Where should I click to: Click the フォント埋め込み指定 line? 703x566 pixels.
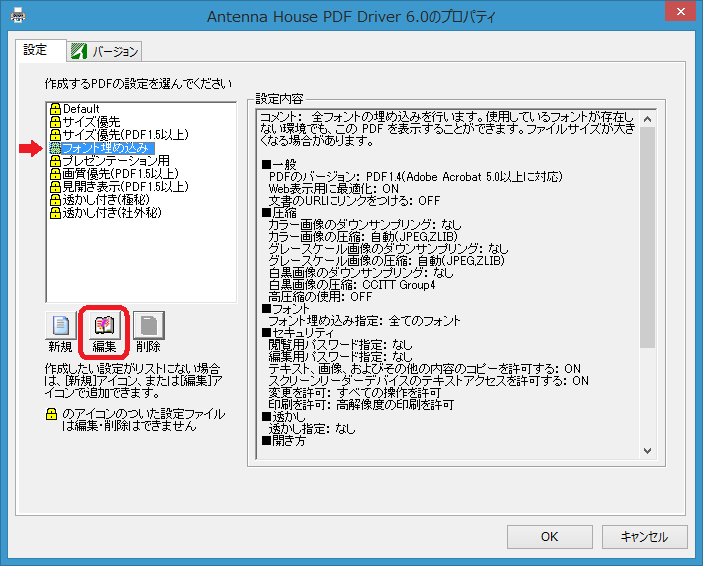tap(364, 321)
